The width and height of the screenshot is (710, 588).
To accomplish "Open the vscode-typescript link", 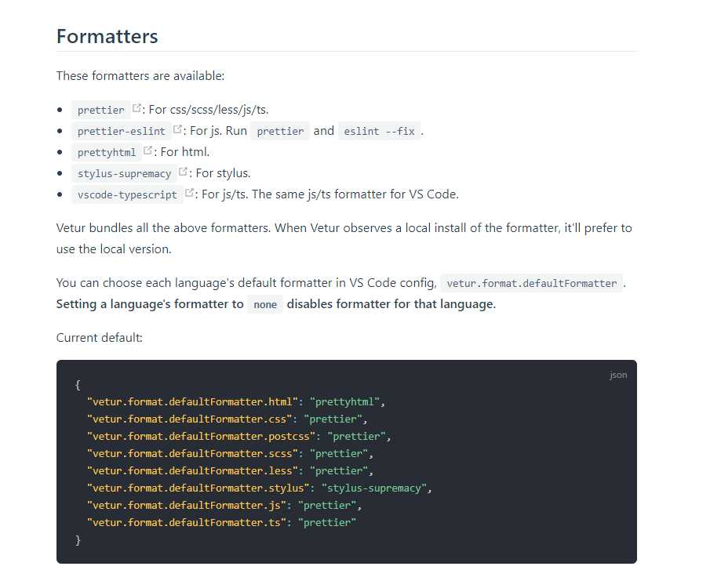I will click(x=127, y=195).
